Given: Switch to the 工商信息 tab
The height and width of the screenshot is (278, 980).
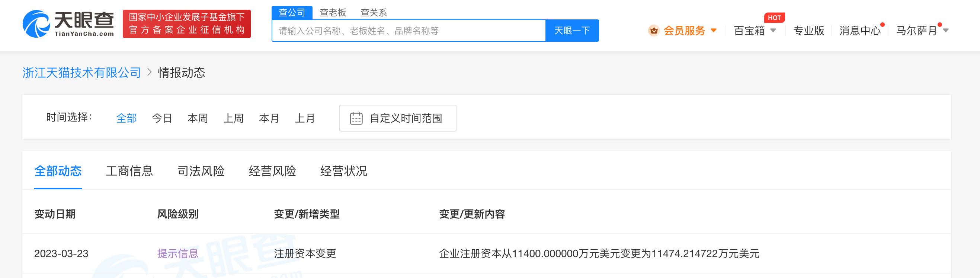Looking at the screenshot, I should (129, 171).
